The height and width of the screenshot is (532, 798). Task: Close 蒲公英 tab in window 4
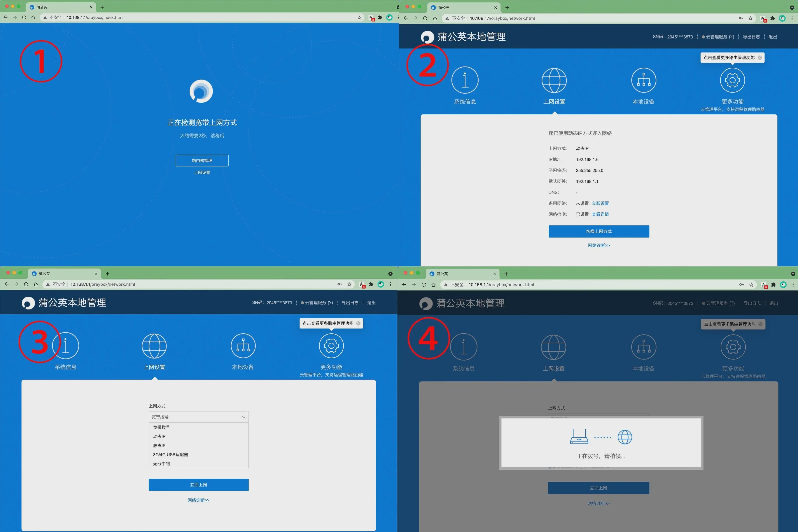tap(494, 274)
